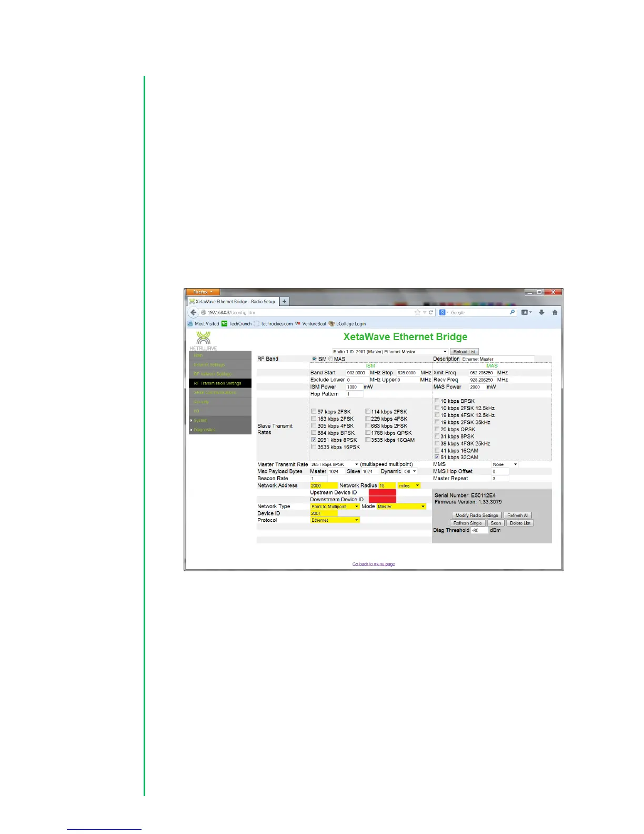Click the Scan button
Image resolution: width=644 pixels, height=834 pixels.
496,523
